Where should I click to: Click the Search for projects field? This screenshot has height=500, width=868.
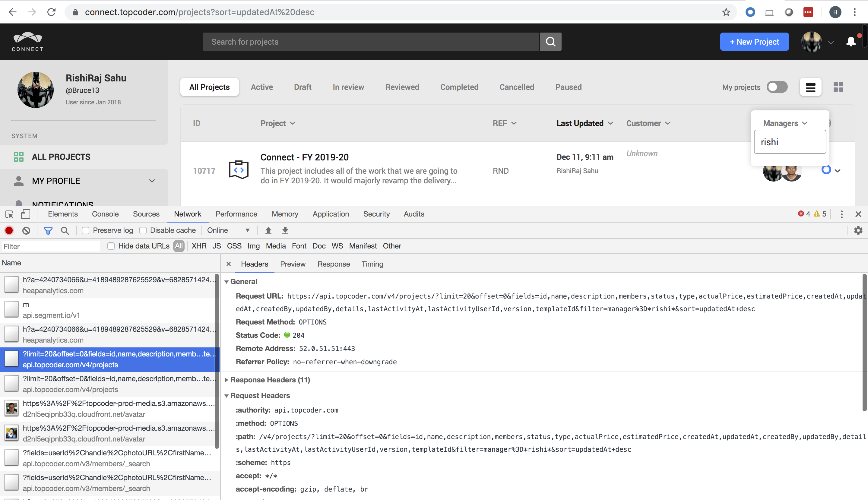(371, 42)
